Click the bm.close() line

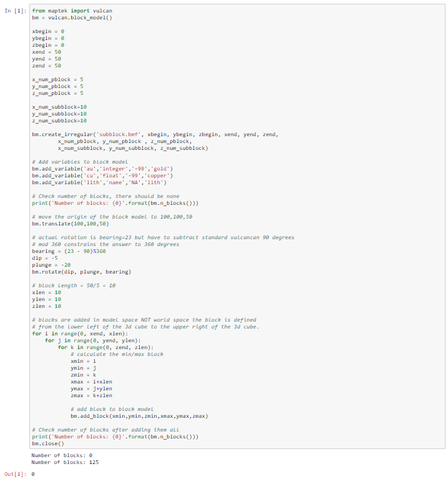pos(47,443)
